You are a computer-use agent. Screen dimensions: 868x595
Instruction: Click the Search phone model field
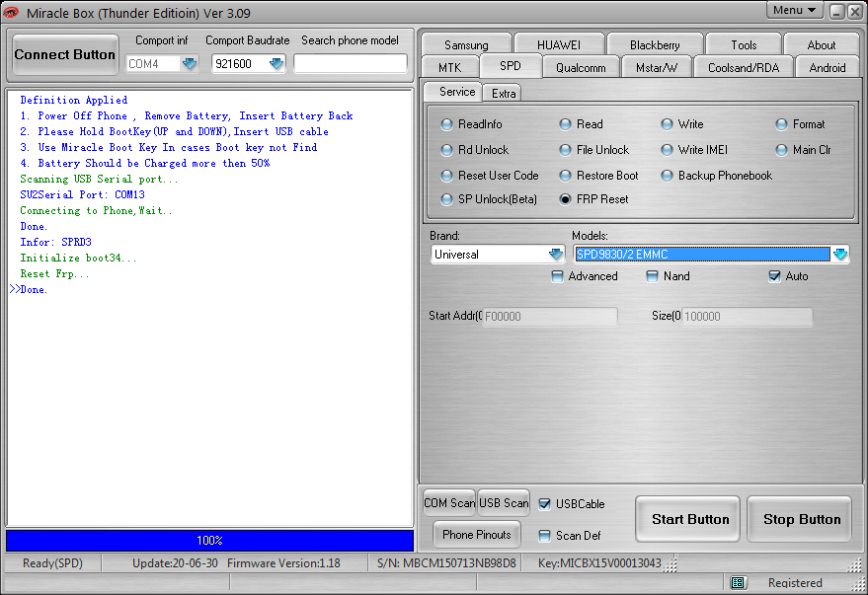point(351,63)
